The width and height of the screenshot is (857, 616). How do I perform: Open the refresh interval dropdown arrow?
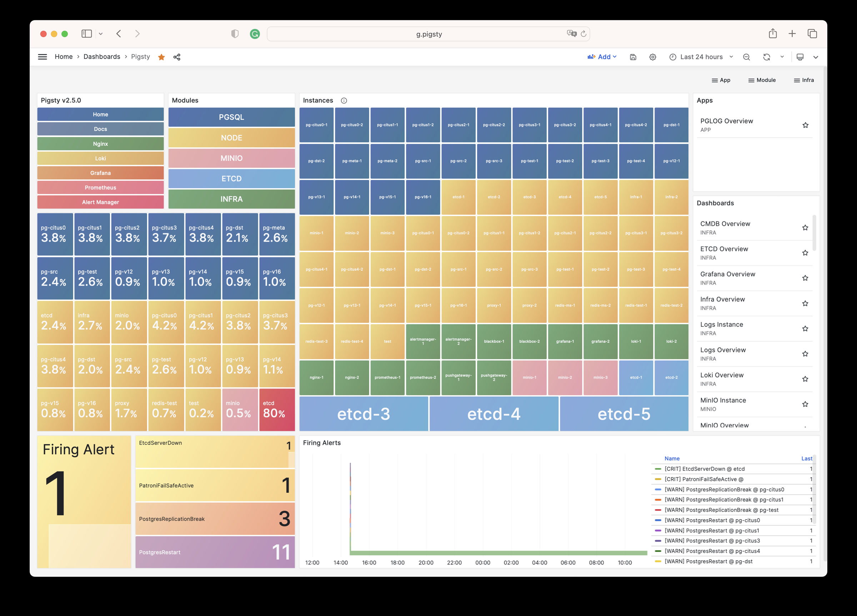(x=782, y=57)
